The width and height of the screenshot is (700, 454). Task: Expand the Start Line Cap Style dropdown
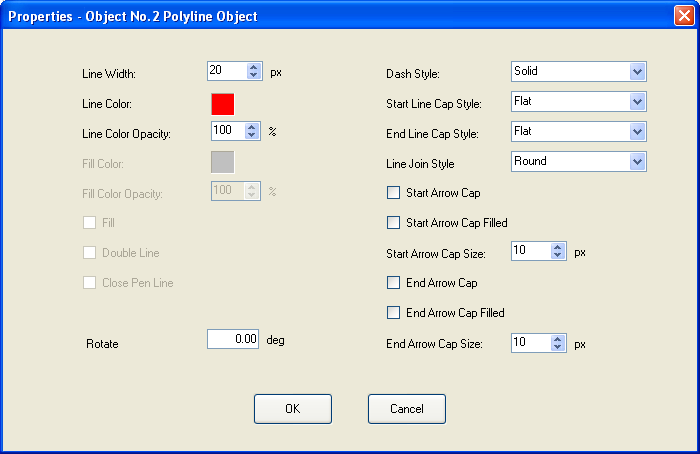(637, 101)
